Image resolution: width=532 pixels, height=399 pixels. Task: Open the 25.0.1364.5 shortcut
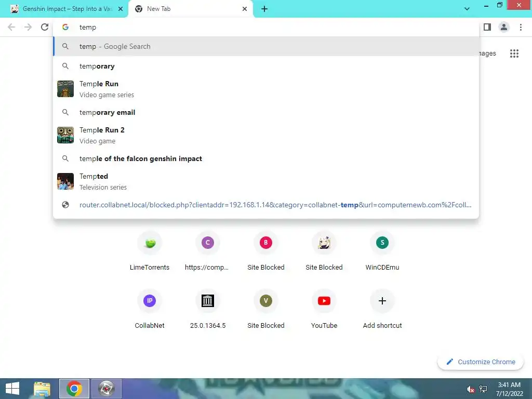(208, 309)
